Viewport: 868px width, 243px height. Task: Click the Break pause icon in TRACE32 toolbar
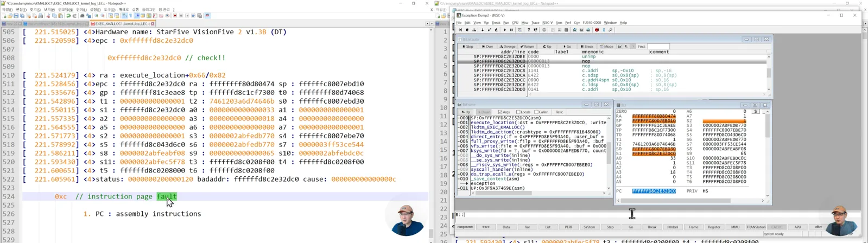(x=511, y=30)
